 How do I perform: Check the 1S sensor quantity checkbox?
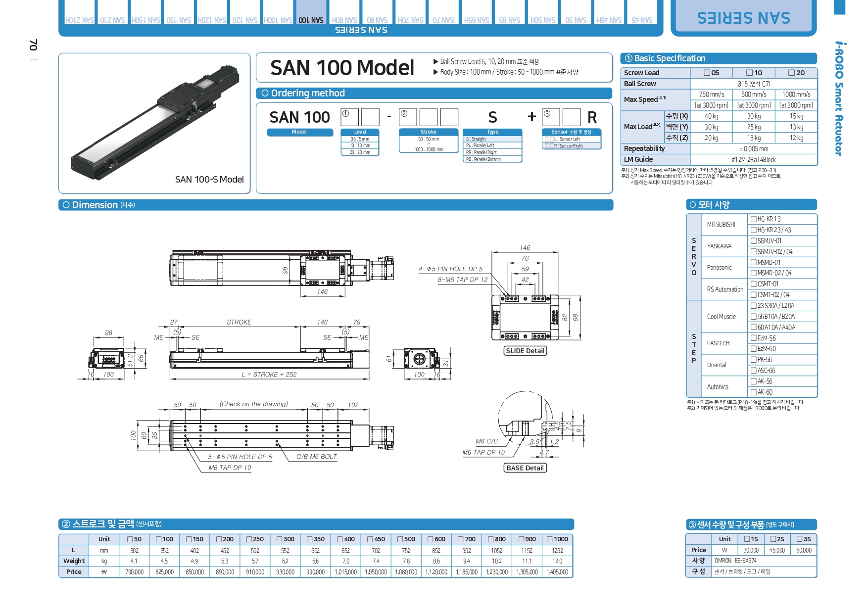coord(747,539)
